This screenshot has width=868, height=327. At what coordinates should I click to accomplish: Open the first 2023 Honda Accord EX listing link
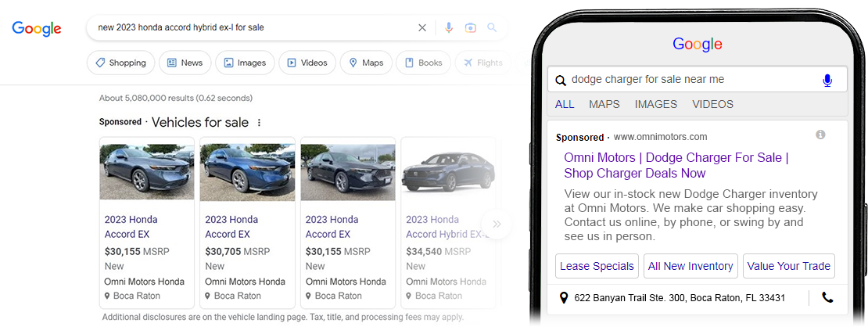click(x=131, y=227)
